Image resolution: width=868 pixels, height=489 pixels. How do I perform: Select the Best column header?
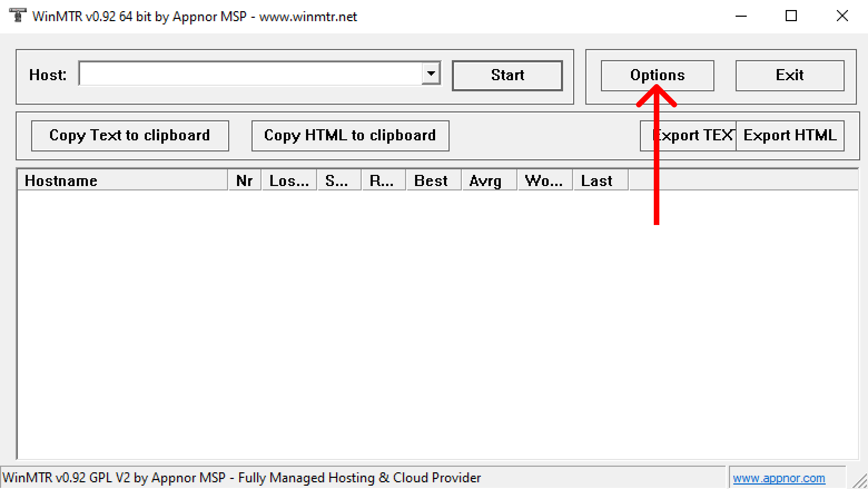pos(434,180)
